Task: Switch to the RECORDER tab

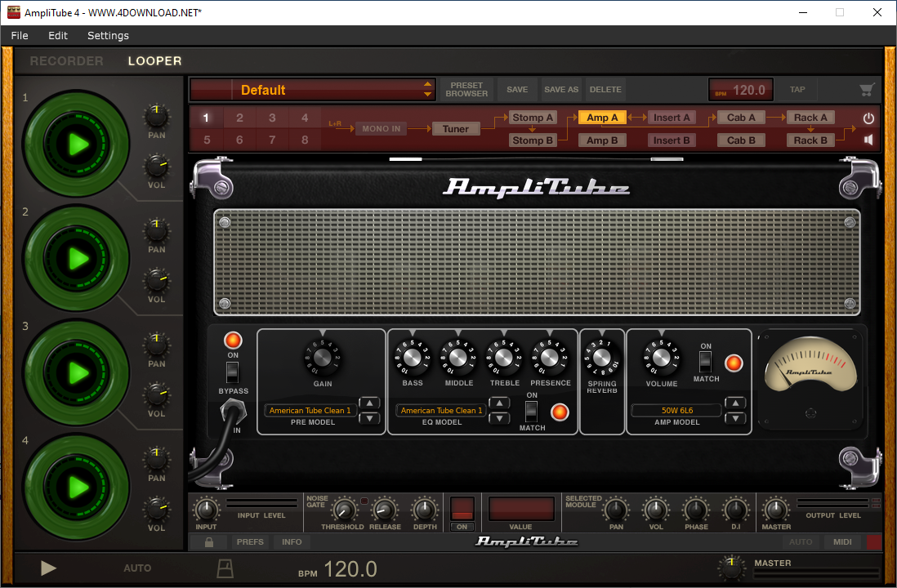Action: (x=66, y=60)
